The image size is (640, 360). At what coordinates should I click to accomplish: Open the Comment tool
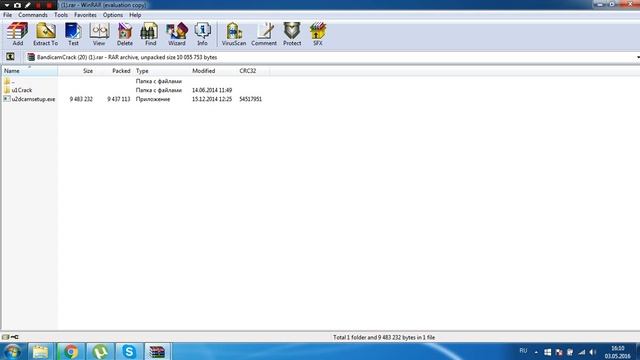(x=264, y=33)
